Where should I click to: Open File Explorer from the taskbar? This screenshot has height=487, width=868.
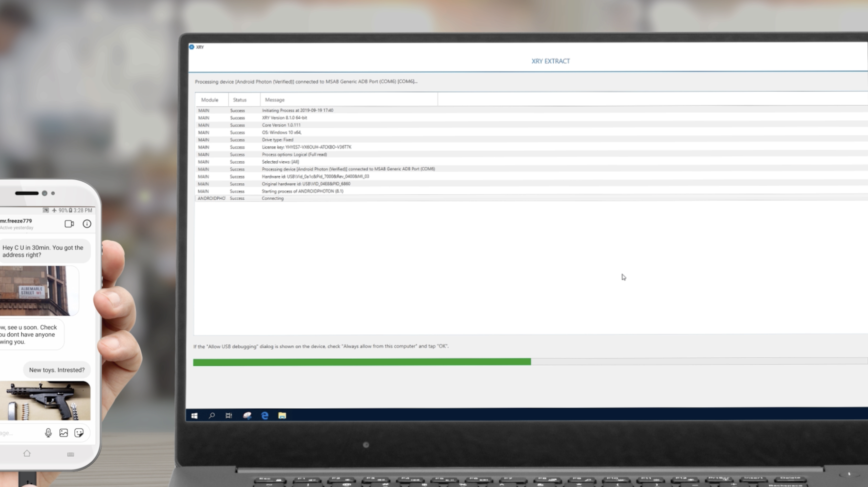click(x=282, y=416)
